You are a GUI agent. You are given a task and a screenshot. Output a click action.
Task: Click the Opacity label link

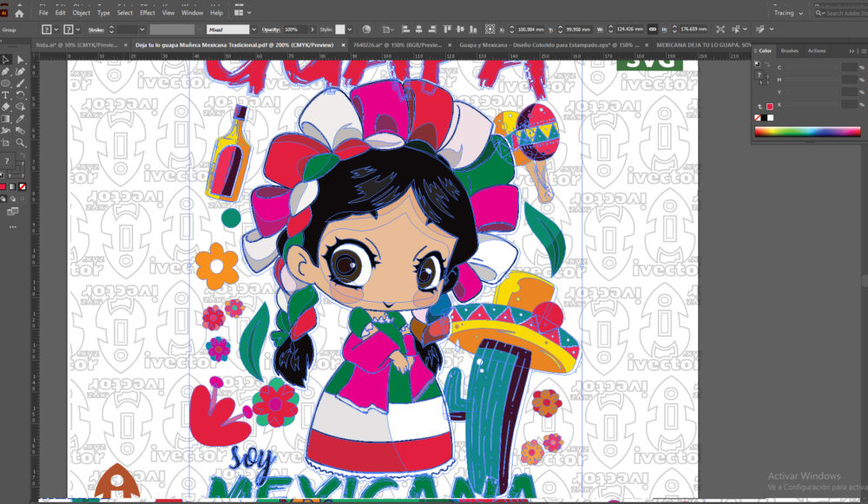click(x=271, y=29)
